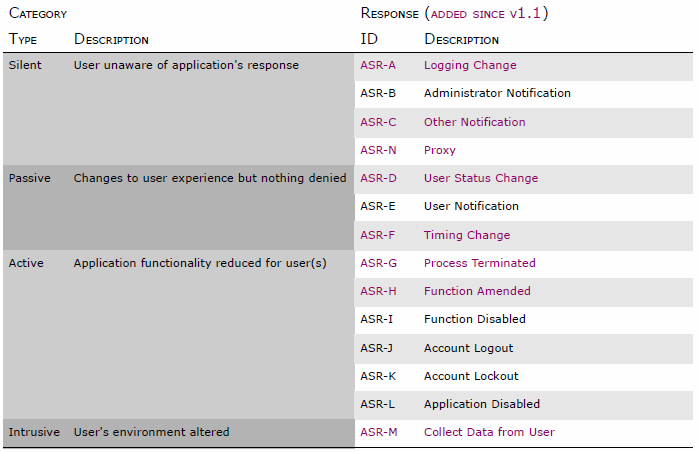Select the ASR-N ID link
This screenshot has width=698, height=452.
(x=378, y=150)
